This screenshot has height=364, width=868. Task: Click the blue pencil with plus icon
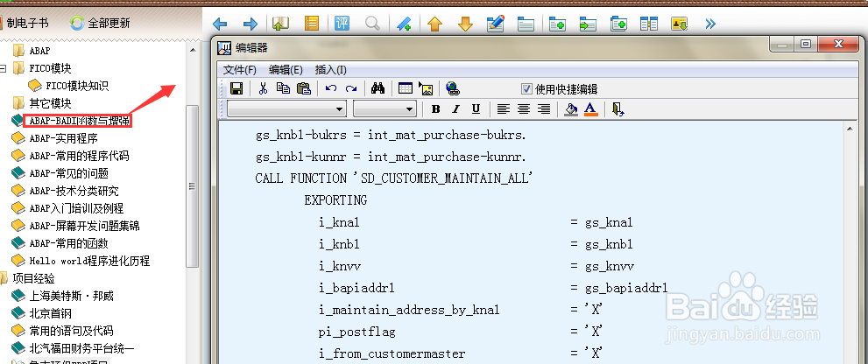pyautogui.click(x=404, y=24)
